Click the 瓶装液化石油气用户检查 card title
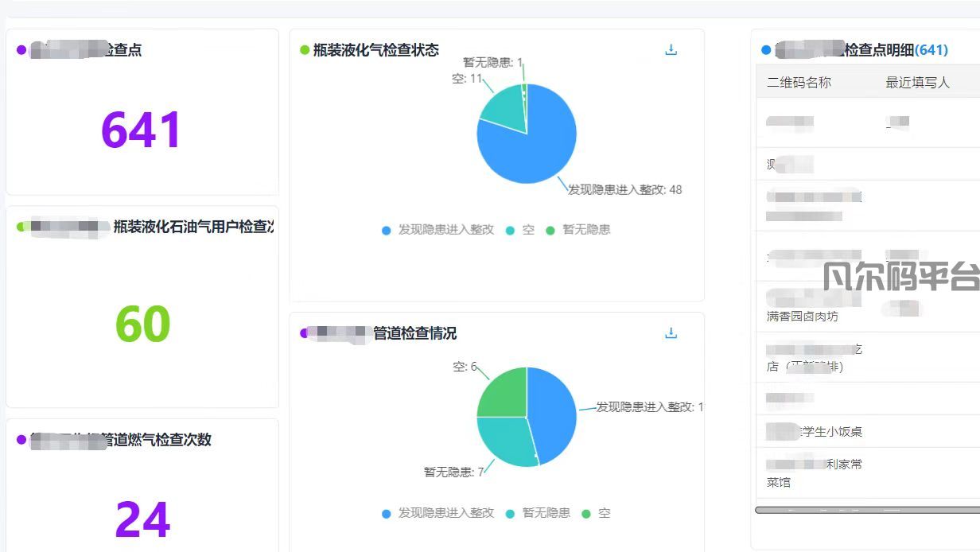The width and height of the screenshot is (980, 552). click(x=193, y=227)
